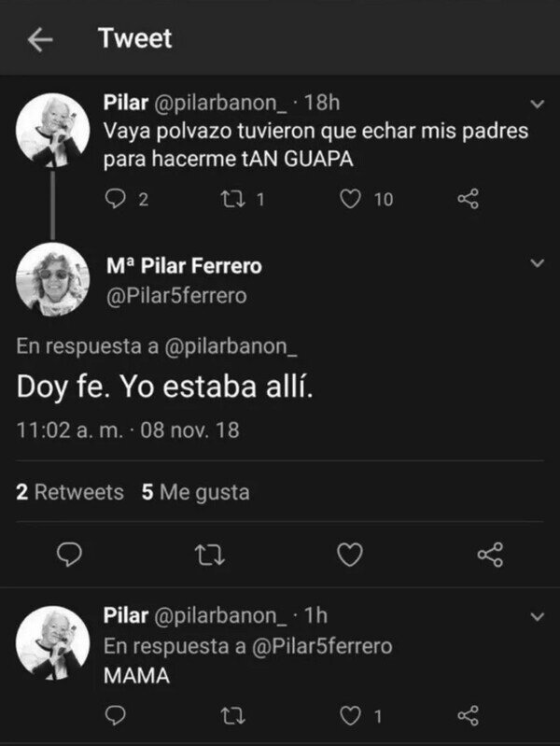Image resolution: width=560 pixels, height=746 pixels.
Task: Reply to Pilar's first tweet about her parents
Action: click(x=117, y=198)
